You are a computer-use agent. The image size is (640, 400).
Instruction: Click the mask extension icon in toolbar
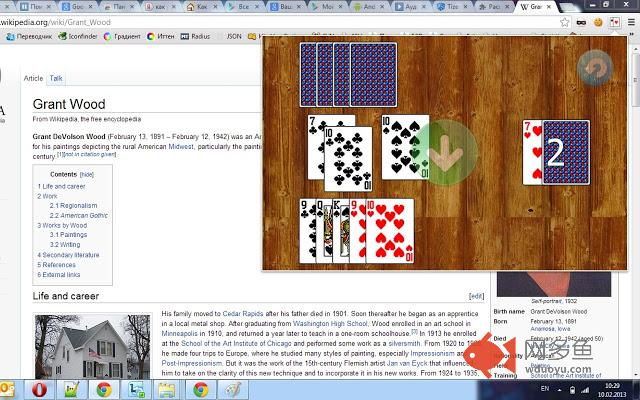coord(581,22)
